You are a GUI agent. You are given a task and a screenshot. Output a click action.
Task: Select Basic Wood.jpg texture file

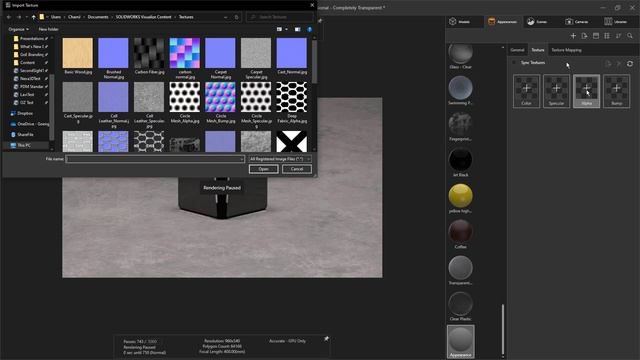click(78, 56)
